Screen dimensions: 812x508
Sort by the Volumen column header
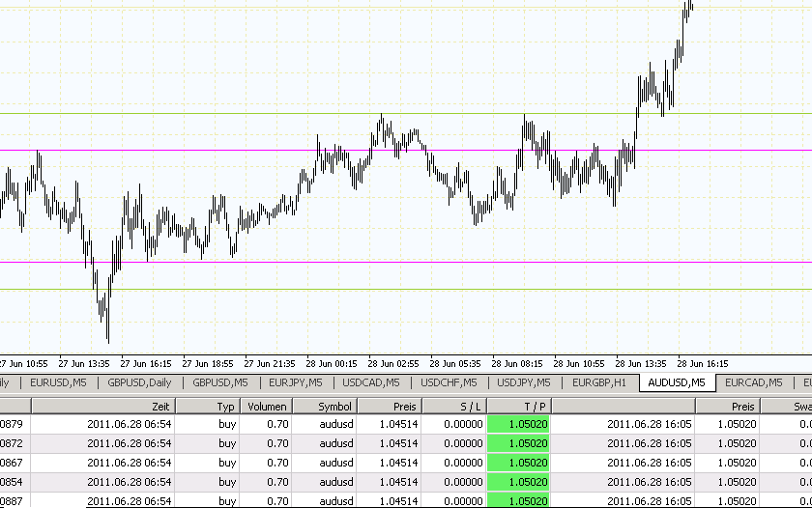266,407
